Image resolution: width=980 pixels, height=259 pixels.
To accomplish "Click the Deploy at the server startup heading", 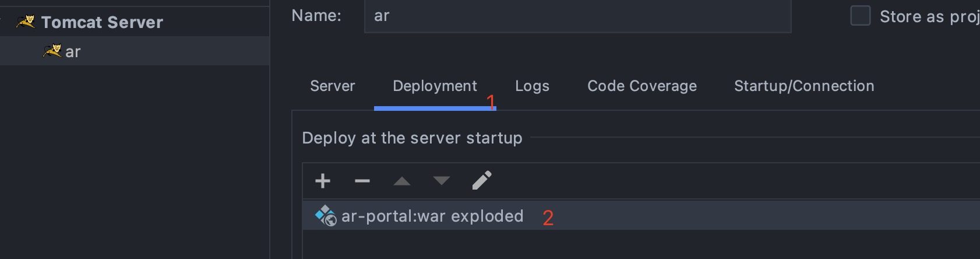I will [412, 138].
